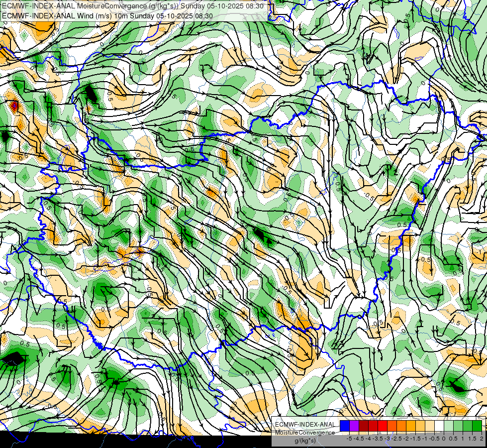
Task: Click the legend tick value -5
Action: click(x=349, y=439)
